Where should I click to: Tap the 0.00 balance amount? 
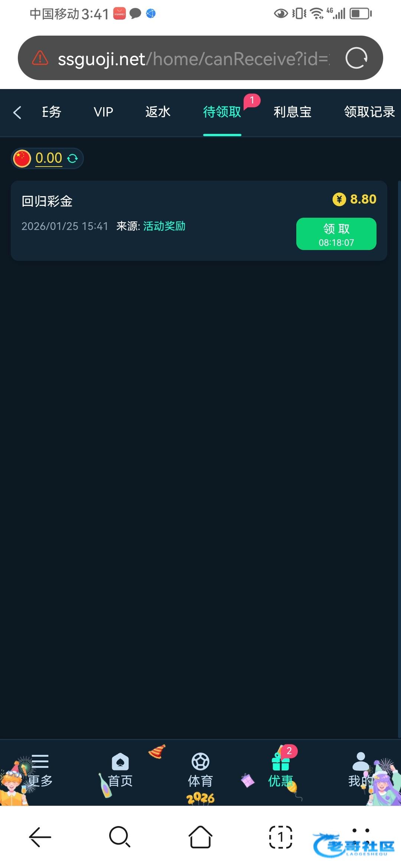click(x=49, y=158)
